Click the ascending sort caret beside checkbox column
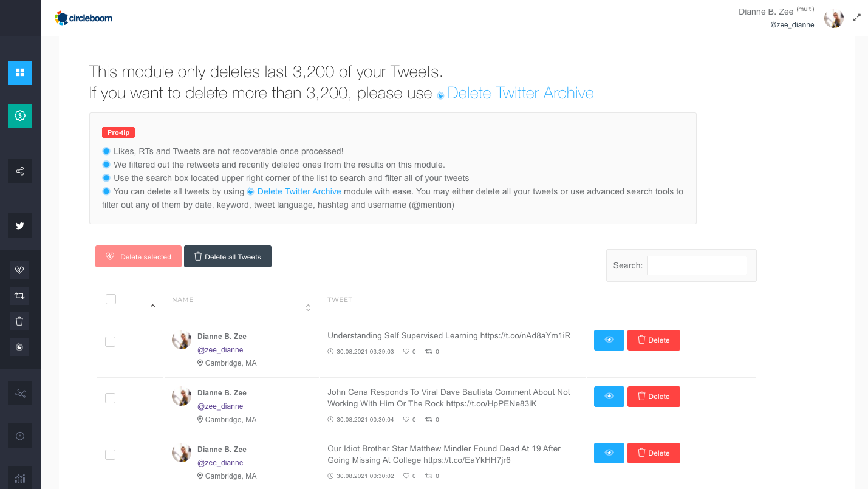Screen dimensions: 868x489 click(152, 306)
